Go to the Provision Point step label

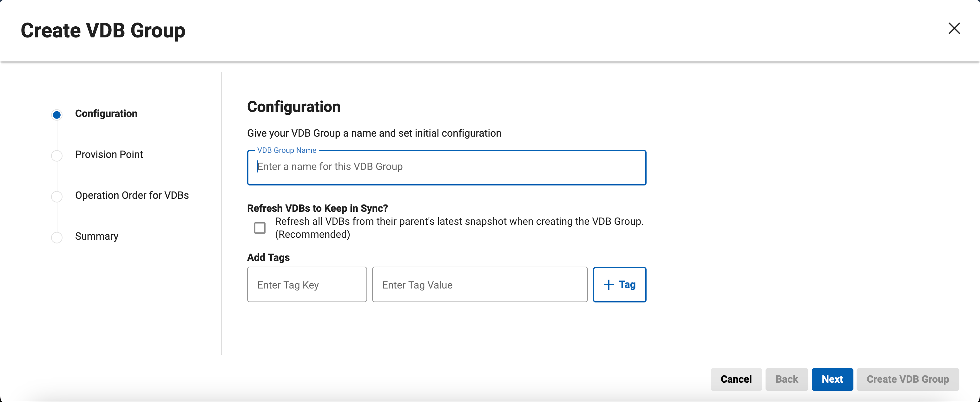pyautogui.click(x=109, y=154)
